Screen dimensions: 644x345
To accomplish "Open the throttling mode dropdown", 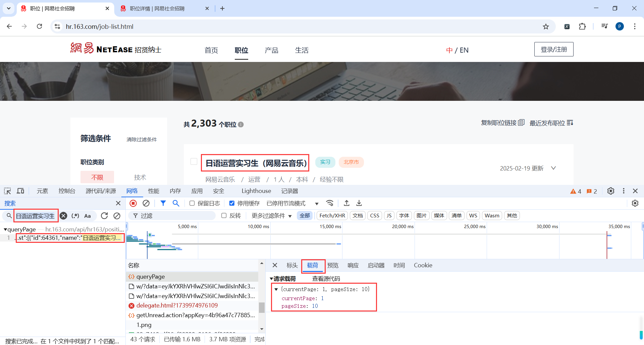I will 292,203.
